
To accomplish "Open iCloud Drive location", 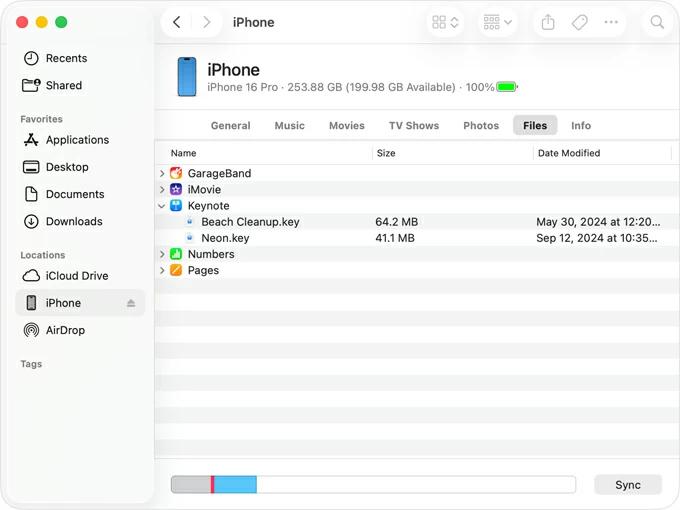I will tap(76, 276).
